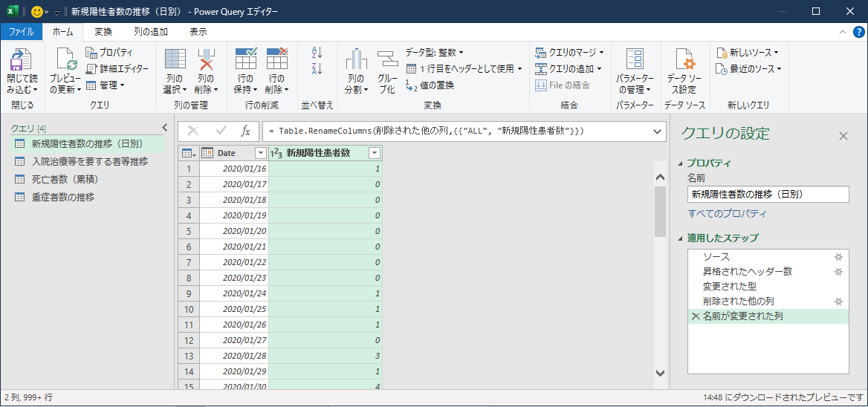This screenshot has width=868, height=407.
Task: Click the fx function icon
Action: tap(246, 131)
